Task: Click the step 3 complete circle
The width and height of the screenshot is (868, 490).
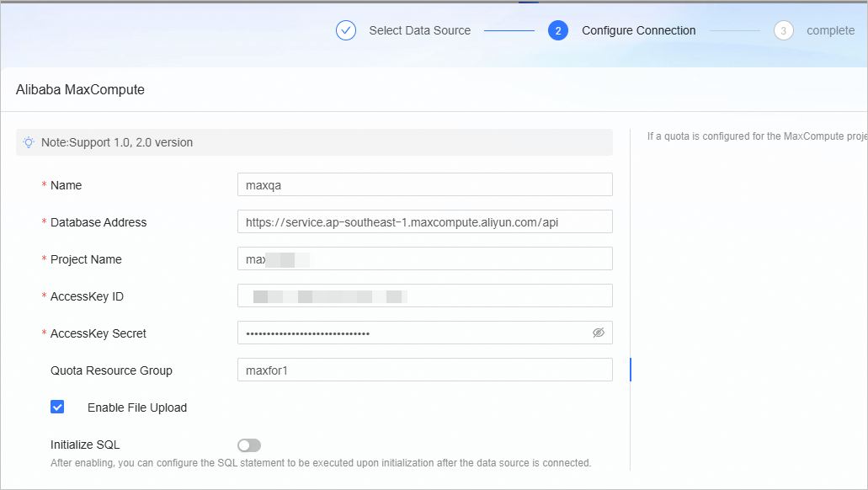Action: pyautogui.click(x=783, y=30)
